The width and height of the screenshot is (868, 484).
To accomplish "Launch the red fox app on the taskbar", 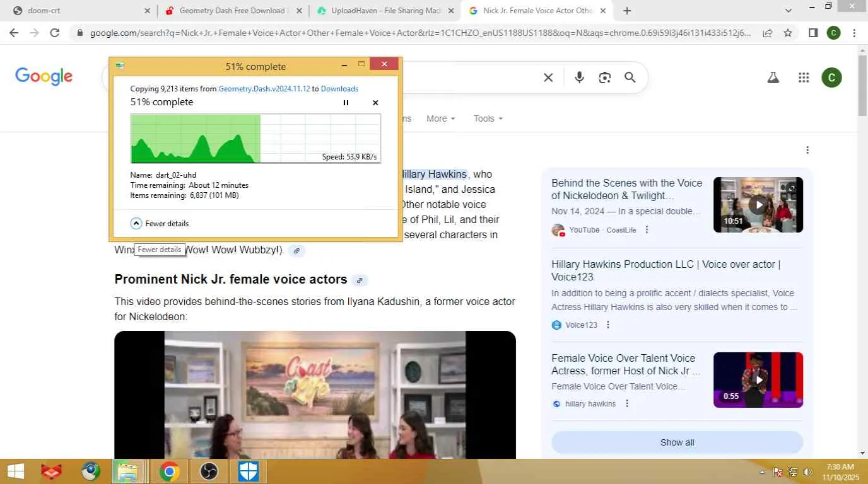I will click(51, 471).
